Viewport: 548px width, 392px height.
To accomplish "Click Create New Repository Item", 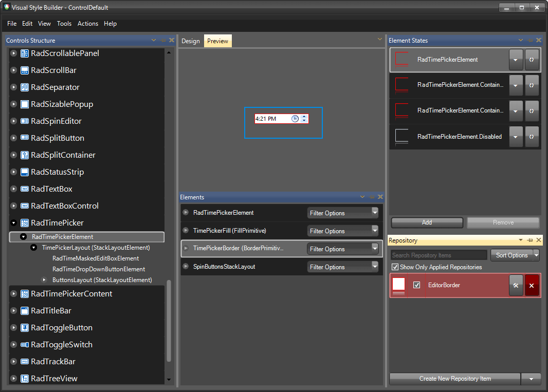I will (x=454, y=379).
